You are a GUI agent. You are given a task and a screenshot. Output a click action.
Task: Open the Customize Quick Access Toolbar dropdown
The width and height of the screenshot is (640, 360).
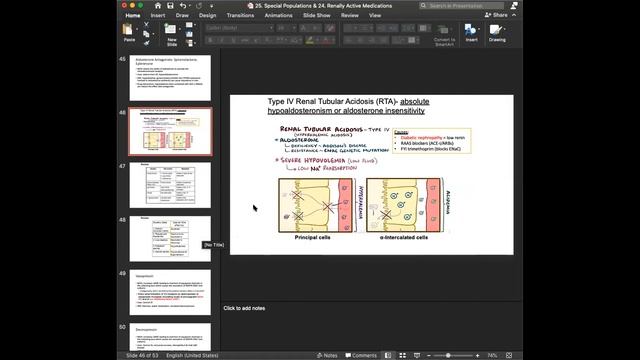click(x=211, y=6)
